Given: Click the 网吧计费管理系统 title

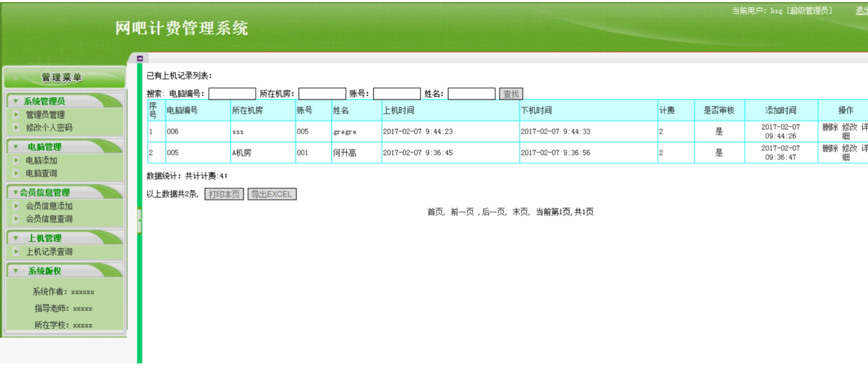Looking at the screenshot, I should (x=182, y=28).
